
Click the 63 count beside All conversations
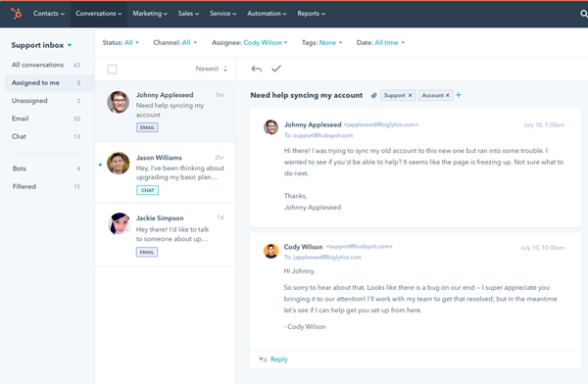76,65
